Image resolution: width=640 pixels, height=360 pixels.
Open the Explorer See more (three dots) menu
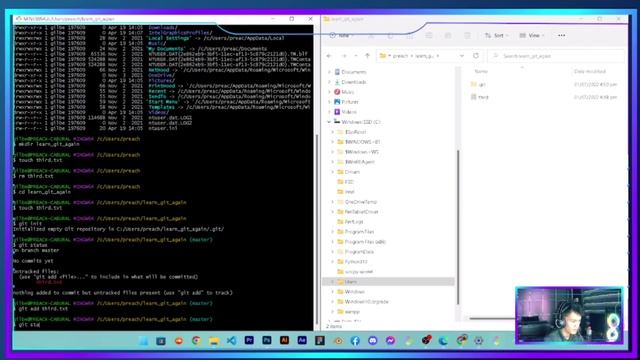tap(562, 36)
